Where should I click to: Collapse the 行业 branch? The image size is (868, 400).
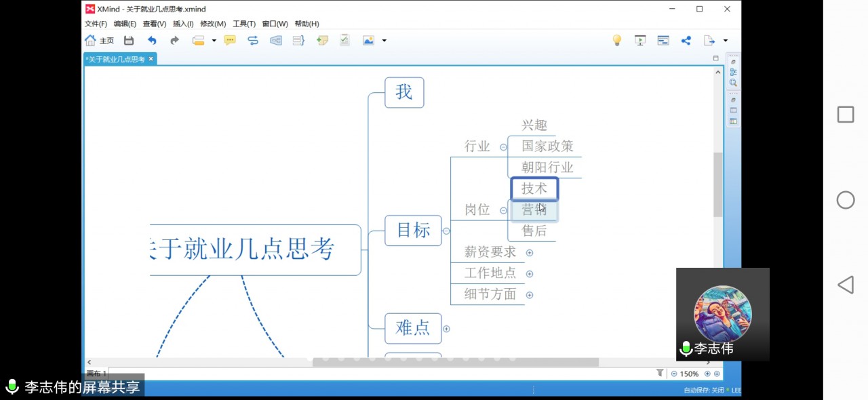pyautogui.click(x=503, y=147)
